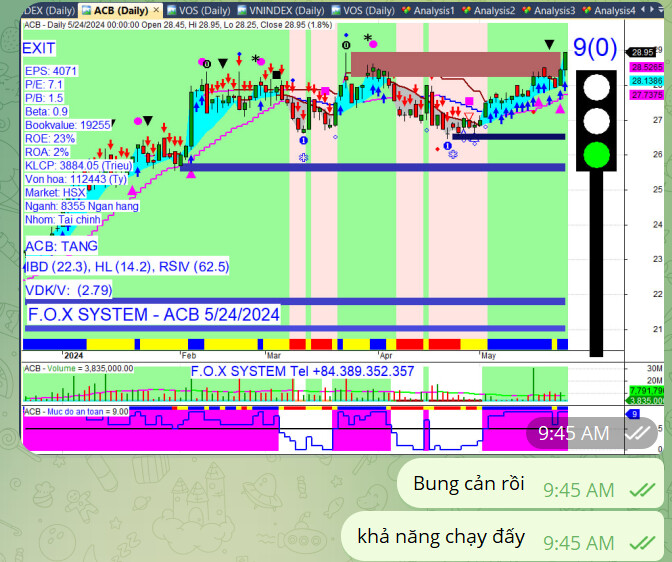This screenshot has height=562, width=672.
Task: Click the Nhom: Tai chinh label
Action: tap(63, 219)
